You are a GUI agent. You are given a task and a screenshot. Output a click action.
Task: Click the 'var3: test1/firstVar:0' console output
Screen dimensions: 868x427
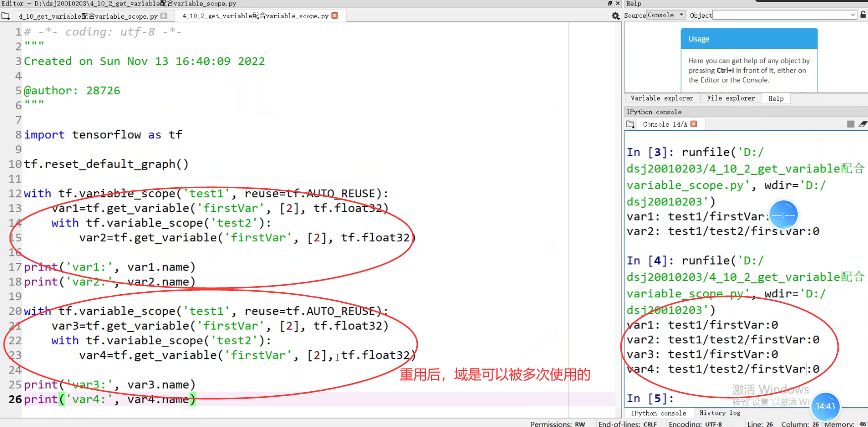[702, 354]
